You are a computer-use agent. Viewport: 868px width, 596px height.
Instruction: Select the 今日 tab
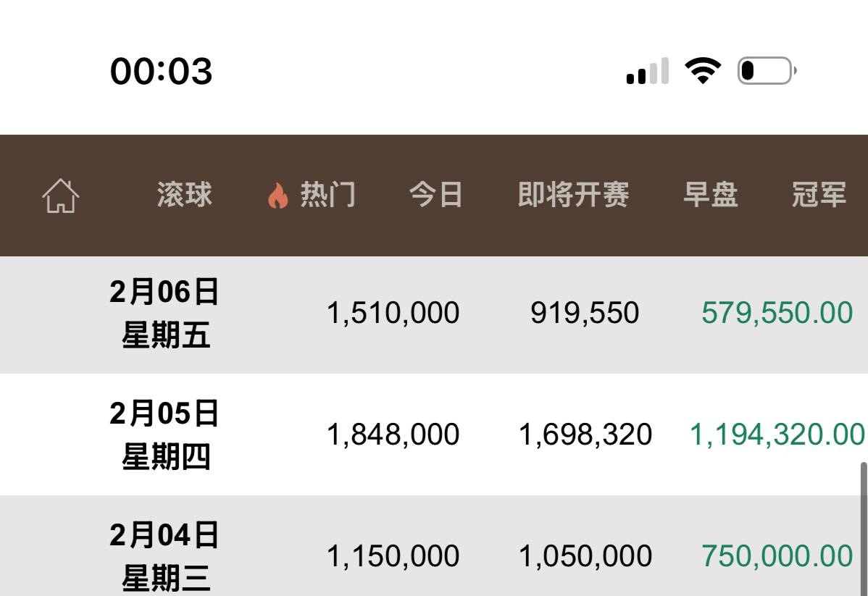(x=436, y=195)
